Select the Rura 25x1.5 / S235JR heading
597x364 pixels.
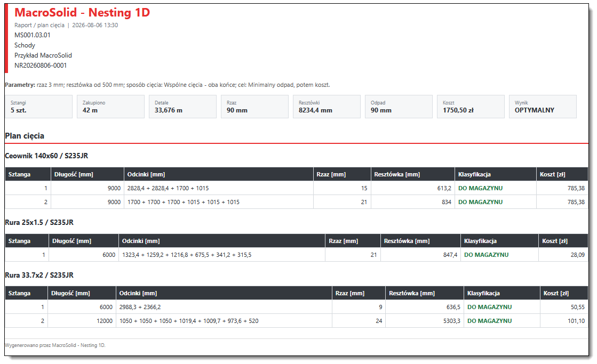tap(39, 223)
